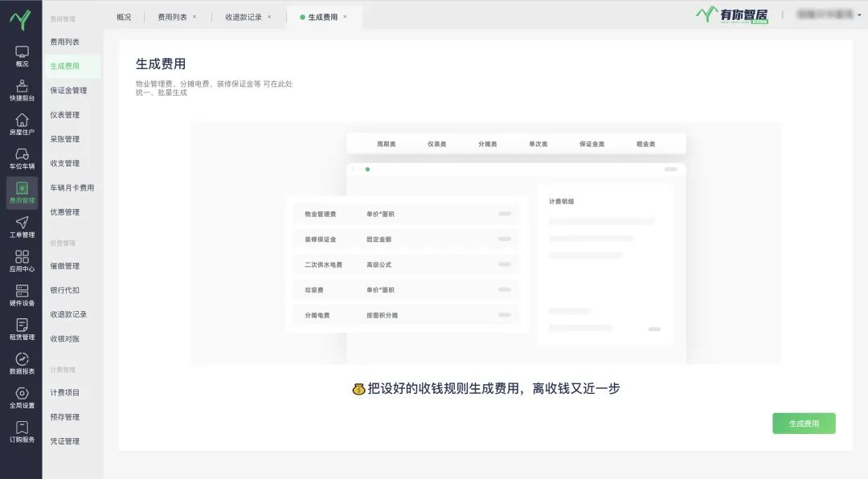Open 数据报表 data reports icon
This screenshot has height=479, width=868.
click(x=22, y=359)
